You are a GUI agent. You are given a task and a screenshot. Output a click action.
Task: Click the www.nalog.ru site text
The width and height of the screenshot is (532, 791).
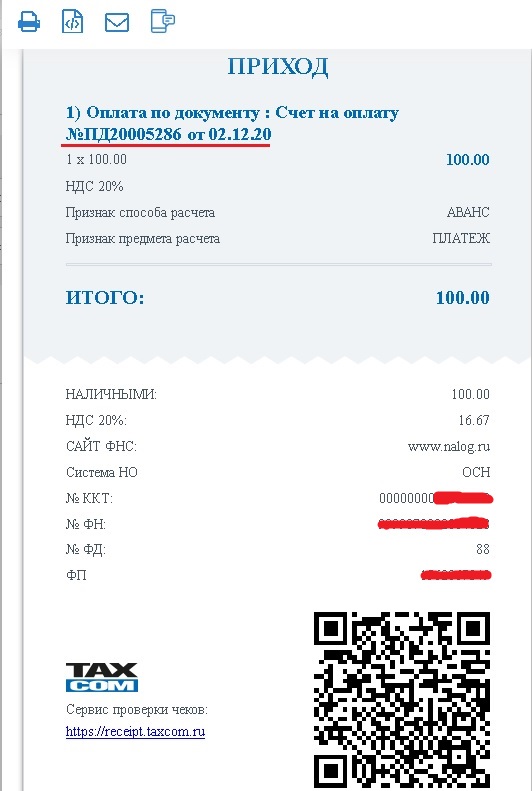pyautogui.click(x=449, y=446)
